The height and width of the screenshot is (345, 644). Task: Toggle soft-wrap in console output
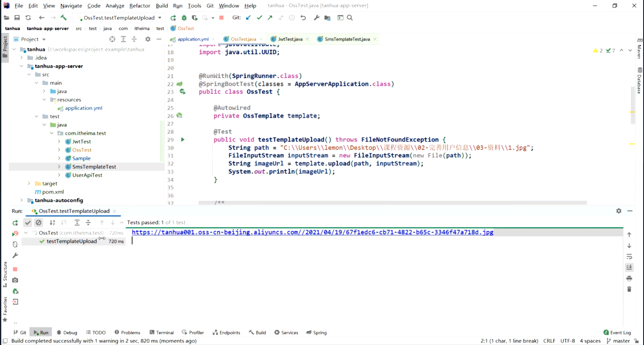(629, 256)
